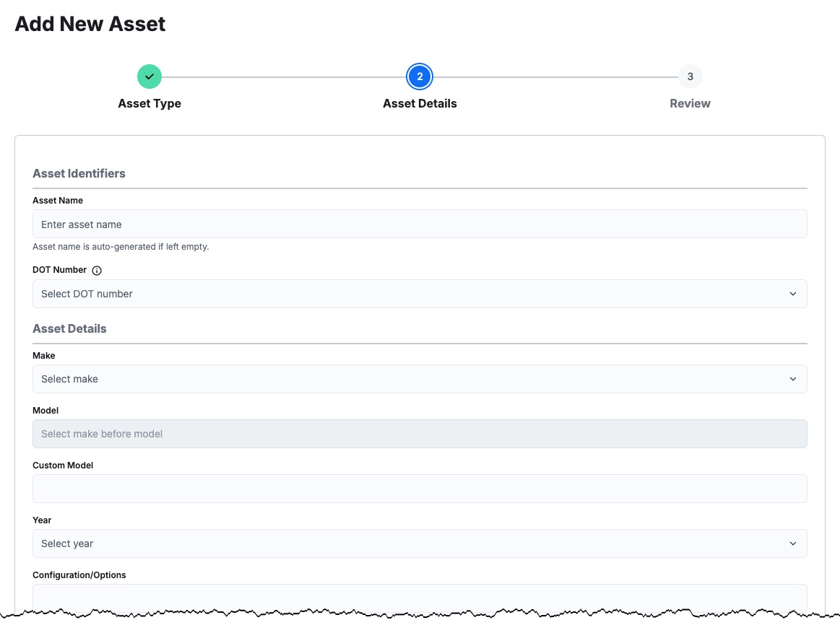The width and height of the screenshot is (840, 633).
Task: Open the Select DOT number dropdown
Action: point(420,294)
